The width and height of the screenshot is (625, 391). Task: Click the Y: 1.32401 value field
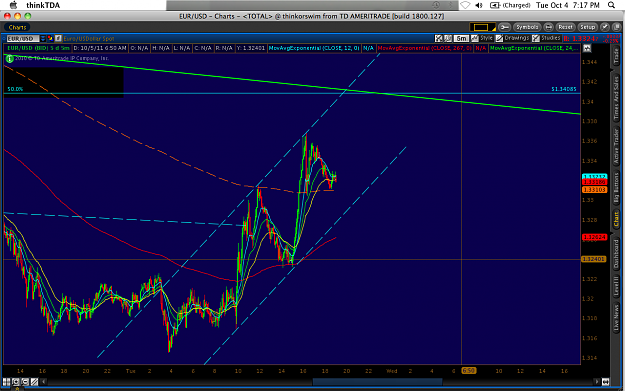click(x=251, y=48)
